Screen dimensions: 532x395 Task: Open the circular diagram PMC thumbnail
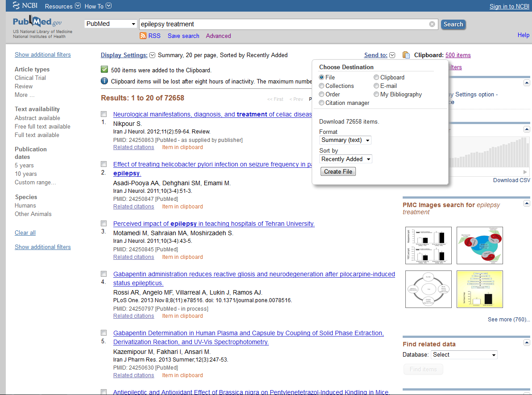pos(429,289)
